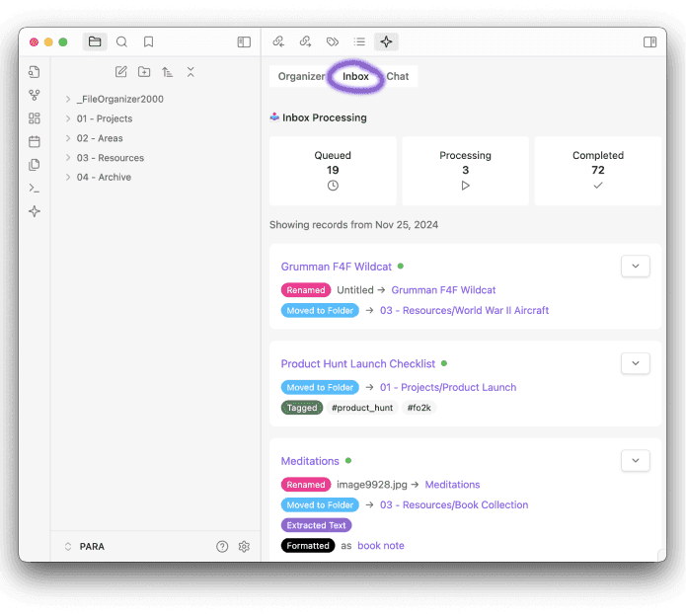Open the outline list icon
This screenshot has width=686, height=616.
click(359, 41)
